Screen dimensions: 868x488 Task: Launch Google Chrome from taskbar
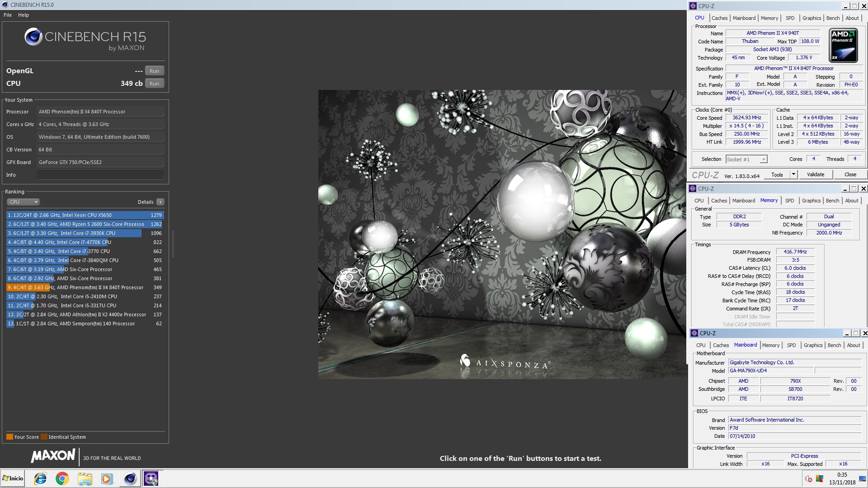pos(62,479)
